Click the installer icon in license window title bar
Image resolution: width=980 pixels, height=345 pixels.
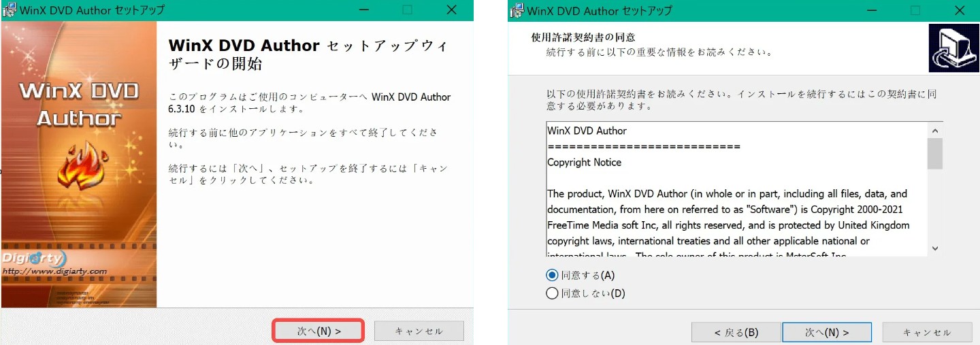coord(517,10)
